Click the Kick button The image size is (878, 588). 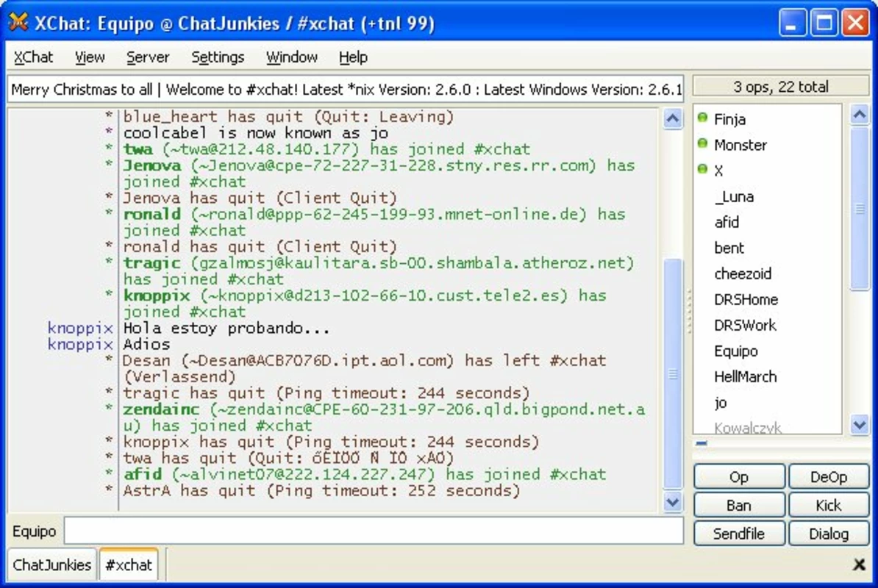point(829,505)
